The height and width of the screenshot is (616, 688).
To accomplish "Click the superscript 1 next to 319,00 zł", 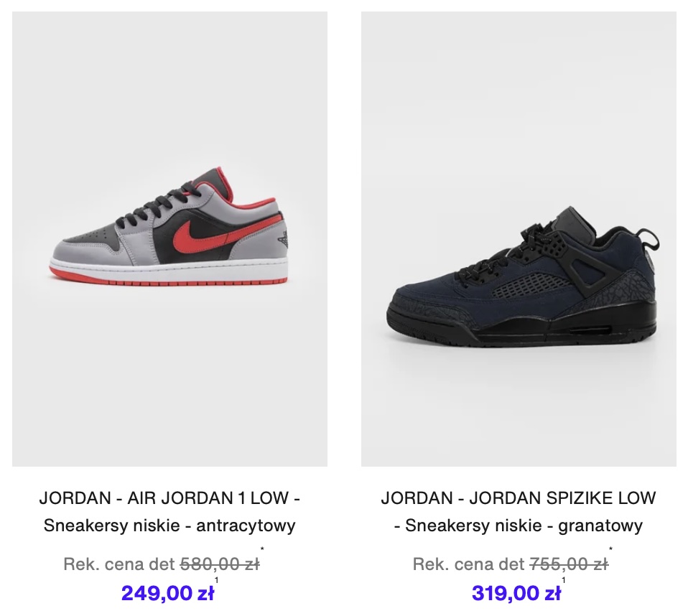I will pyautogui.click(x=563, y=580).
